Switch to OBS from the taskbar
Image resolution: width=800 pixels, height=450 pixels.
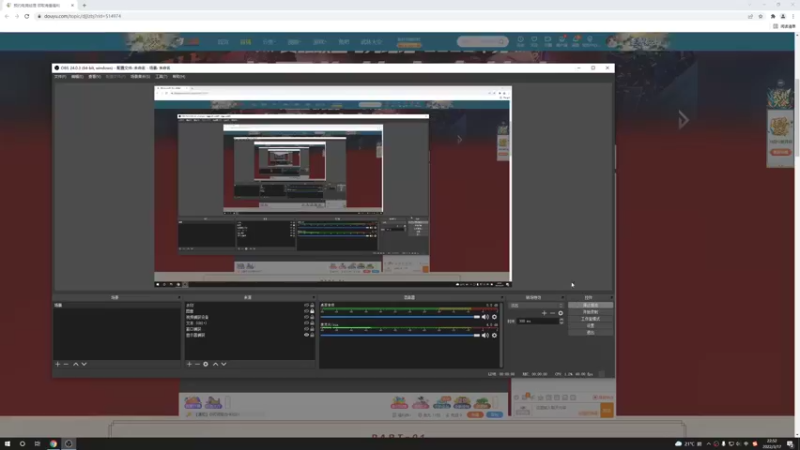(68, 444)
